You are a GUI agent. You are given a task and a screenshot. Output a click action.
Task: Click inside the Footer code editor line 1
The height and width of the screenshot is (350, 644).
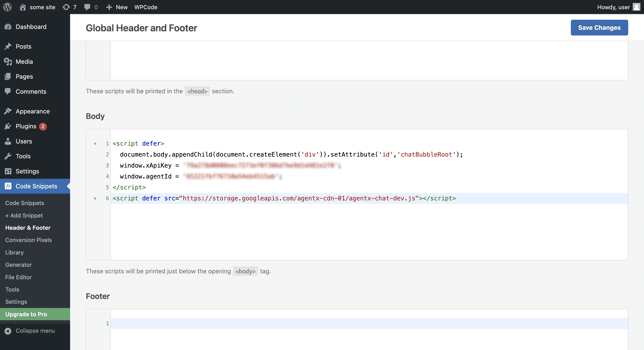point(369,323)
